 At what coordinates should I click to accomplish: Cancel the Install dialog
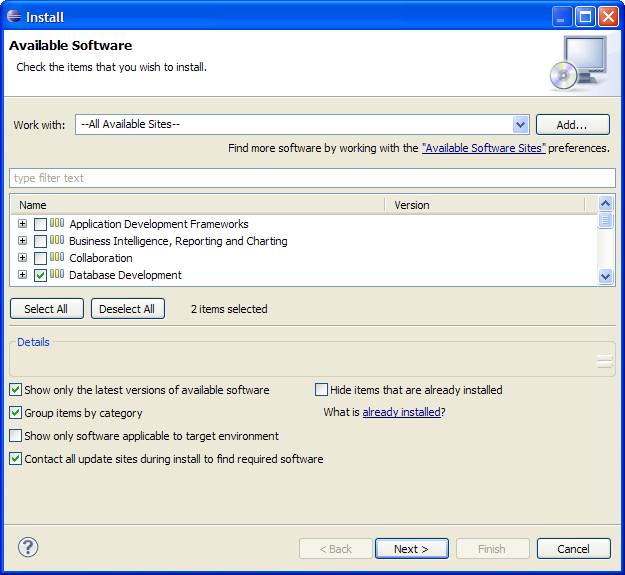pyautogui.click(x=574, y=549)
